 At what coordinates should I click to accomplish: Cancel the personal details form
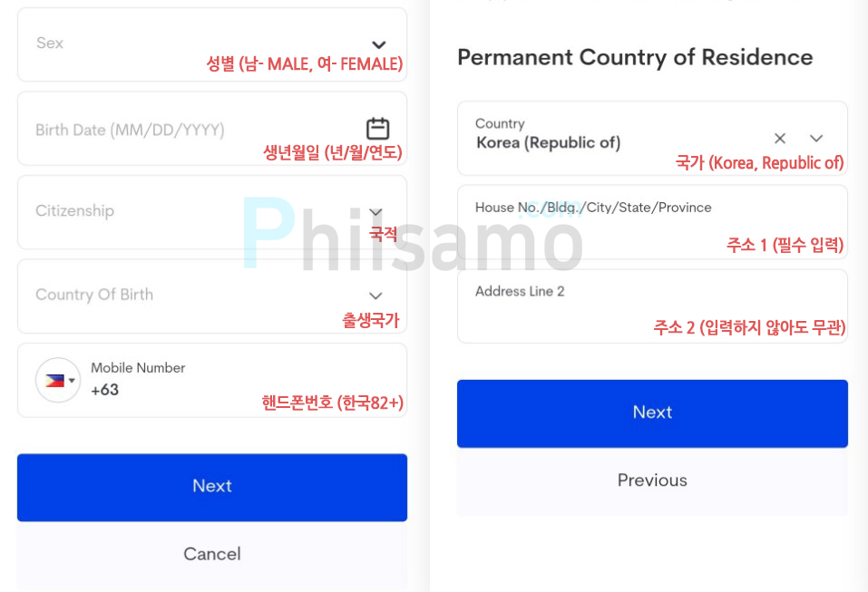(212, 554)
